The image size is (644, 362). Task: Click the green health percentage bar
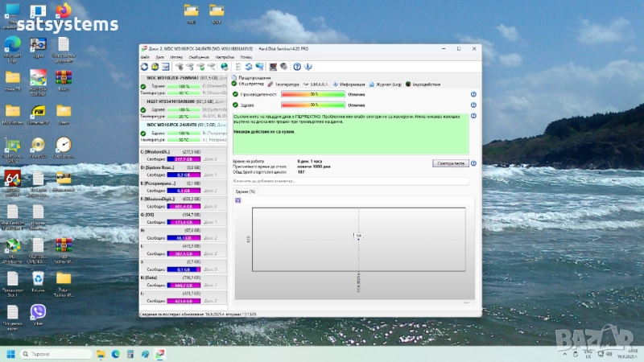pos(313,105)
